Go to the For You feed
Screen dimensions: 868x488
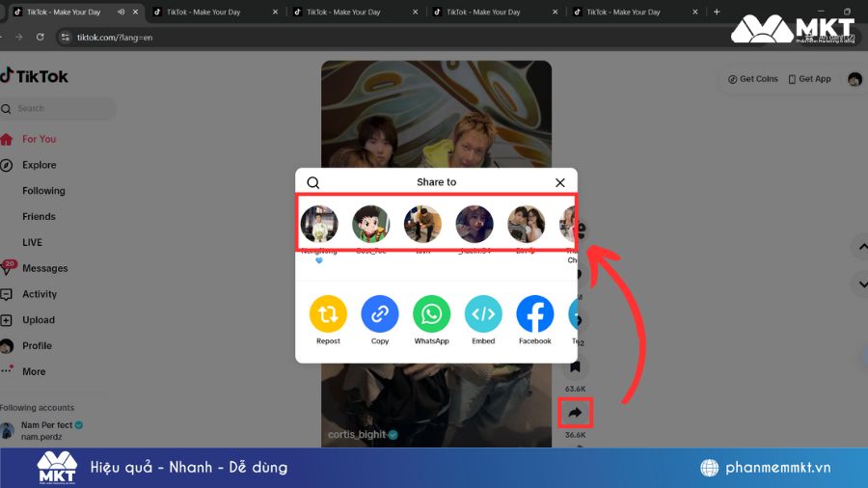click(x=39, y=139)
